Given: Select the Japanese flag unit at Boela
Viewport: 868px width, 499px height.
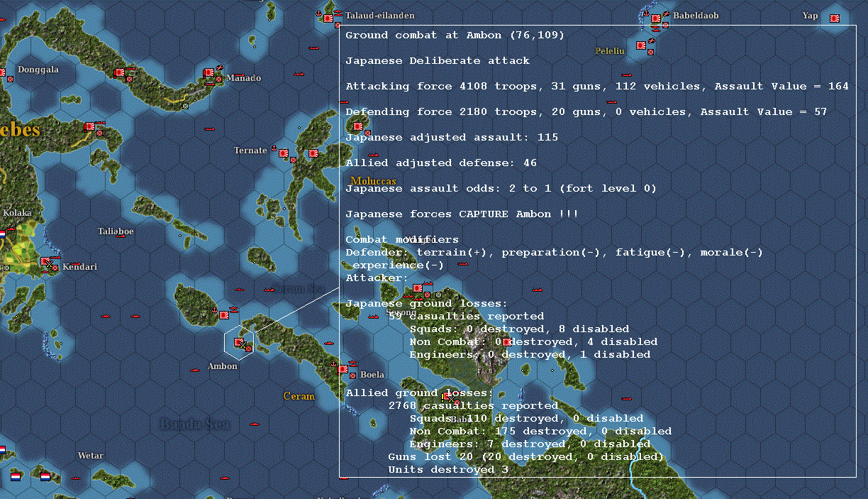Looking at the screenshot, I should coord(343,369).
